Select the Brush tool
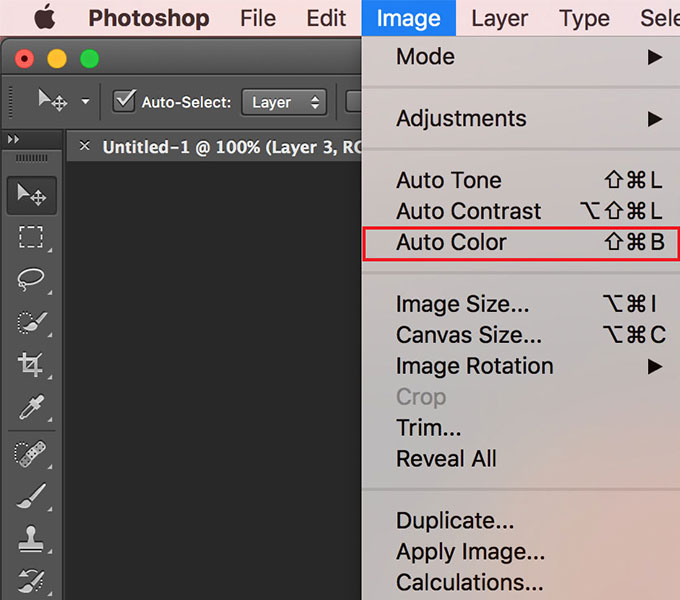The height and width of the screenshot is (600, 680). 31,496
